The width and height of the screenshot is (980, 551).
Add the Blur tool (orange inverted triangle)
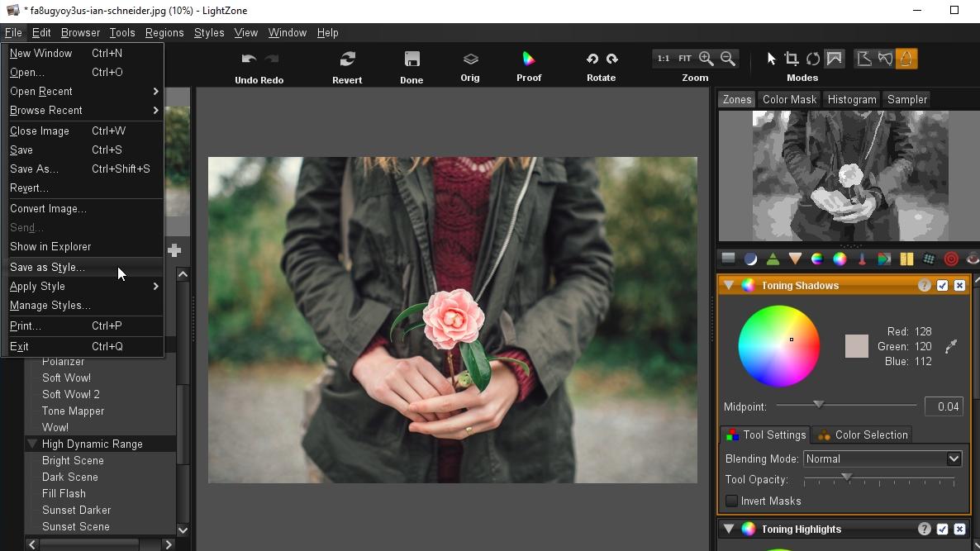point(795,259)
